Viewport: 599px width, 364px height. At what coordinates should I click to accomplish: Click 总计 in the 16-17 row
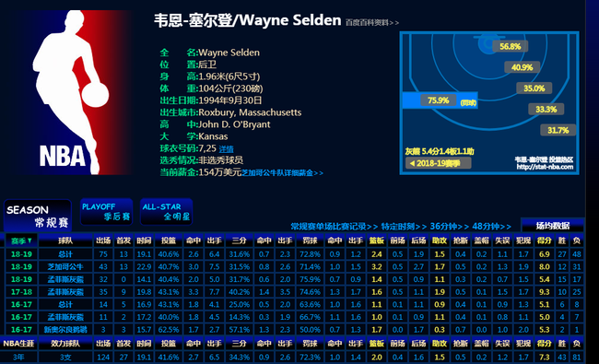click(65, 304)
